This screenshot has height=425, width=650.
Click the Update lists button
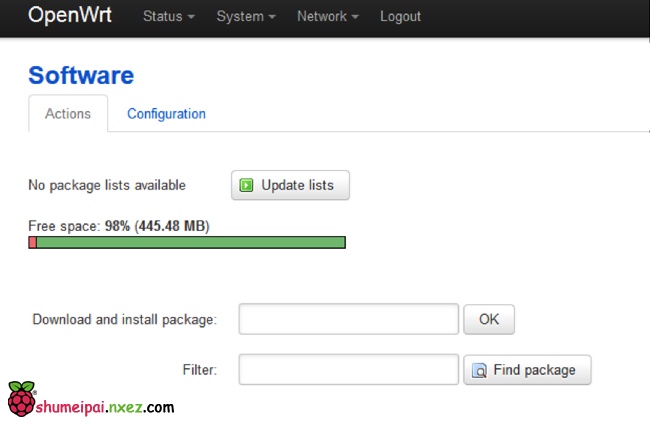click(x=290, y=185)
